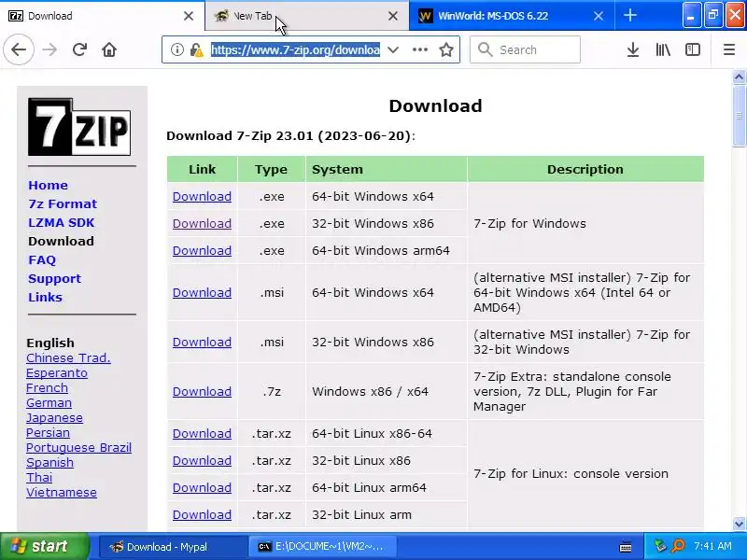Viewport: 747px width, 560px height.
Task: Click the page scrollbar down arrow
Action: 739,524
